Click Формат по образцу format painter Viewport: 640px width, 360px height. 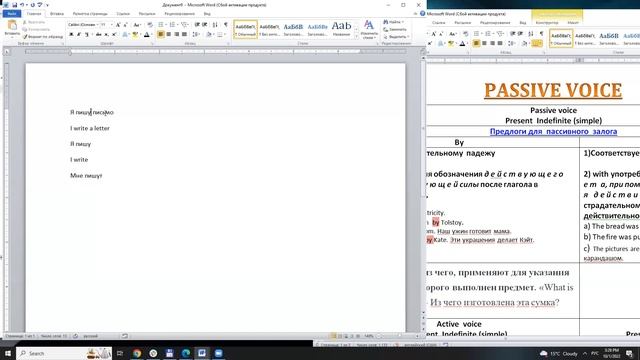point(43,37)
